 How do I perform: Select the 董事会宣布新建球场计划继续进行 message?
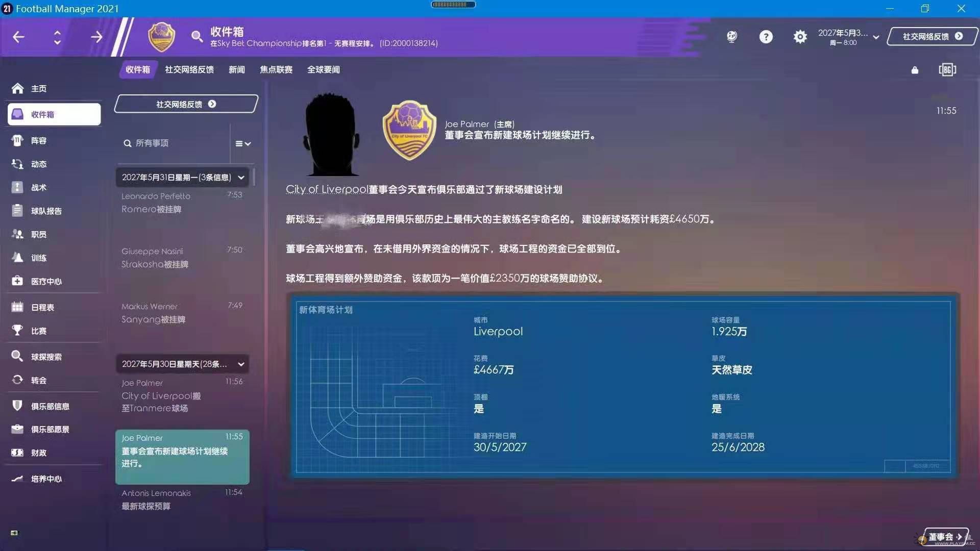click(182, 457)
